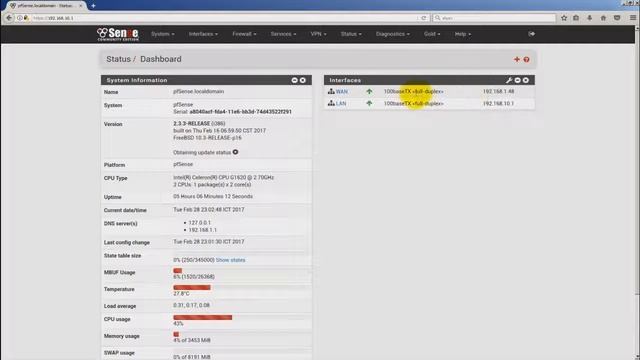
Task: Click the browser home icon
Action: pyautogui.click(x=603, y=18)
